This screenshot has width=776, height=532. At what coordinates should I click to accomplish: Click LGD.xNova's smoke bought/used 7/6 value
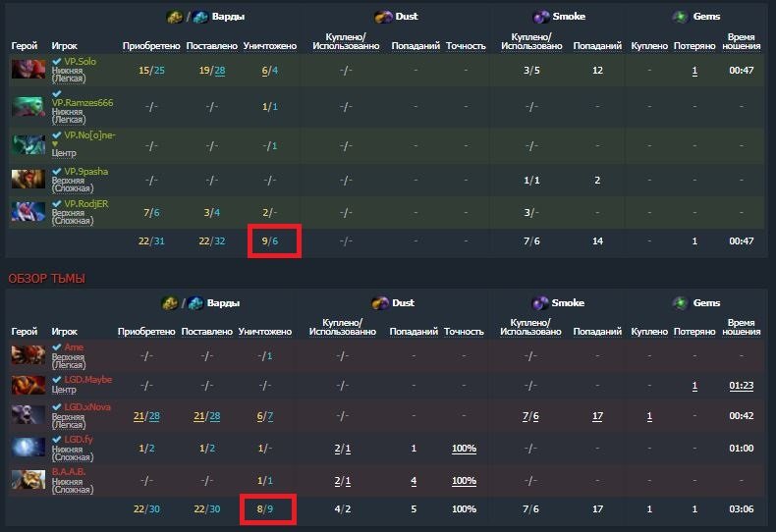click(x=530, y=416)
